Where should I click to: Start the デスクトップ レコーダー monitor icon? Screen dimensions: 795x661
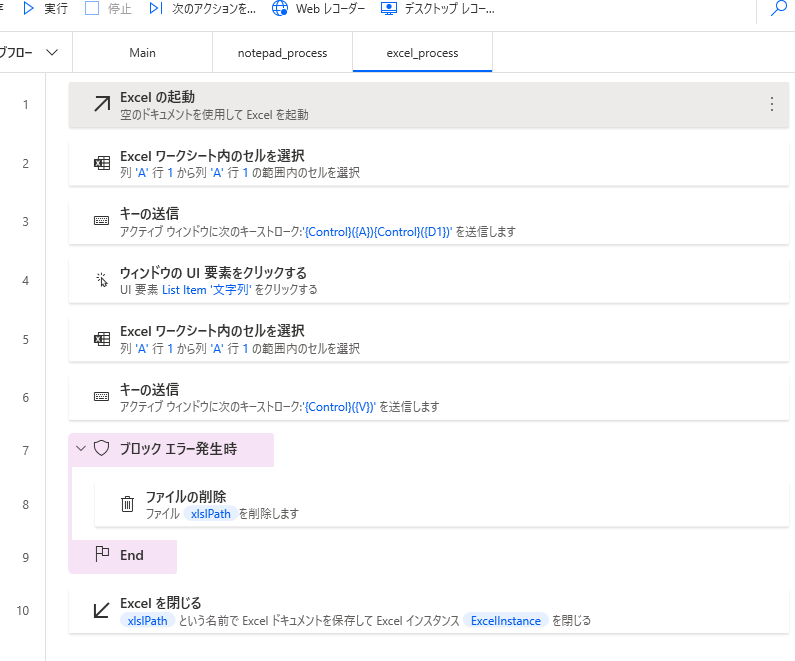click(387, 9)
